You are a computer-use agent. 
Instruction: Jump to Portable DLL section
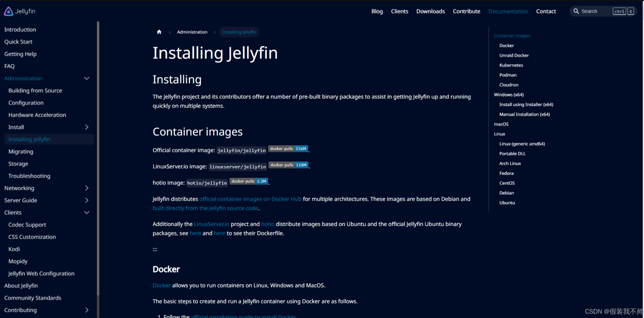pyautogui.click(x=512, y=154)
